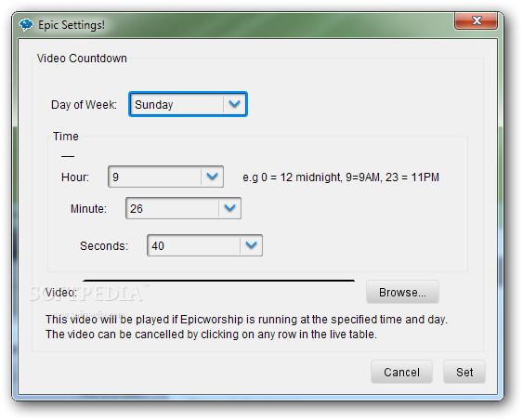Click the 'This video will be played' note
Screen dimensions: 523x420
pos(246,320)
